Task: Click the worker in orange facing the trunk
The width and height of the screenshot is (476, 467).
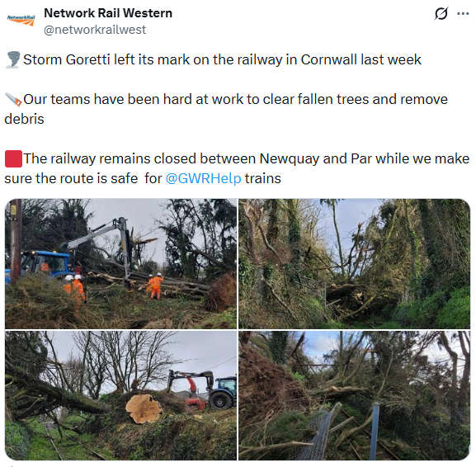Action: coord(155,285)
